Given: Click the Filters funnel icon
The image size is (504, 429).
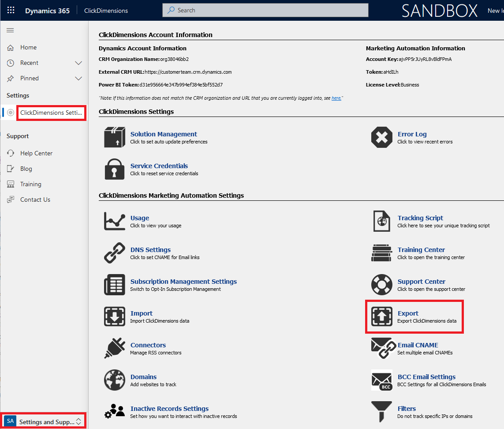Looking at the screenshot, I should point(381,412).
